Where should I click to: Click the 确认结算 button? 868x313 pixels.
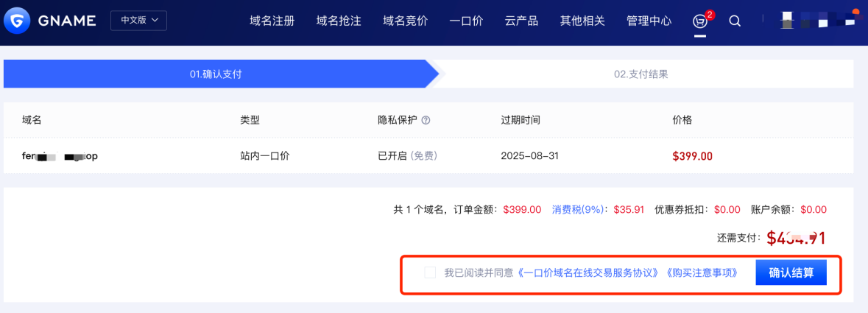[791, 272]
